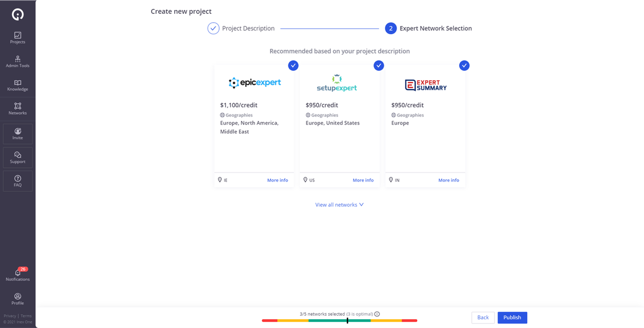644x328 pixels.
Task: Click the app logo at the top
Action: tap(17, 13)
